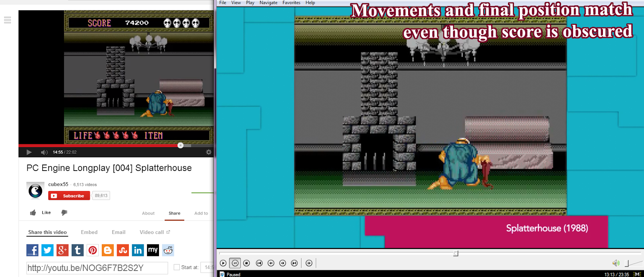Stop playback in the media player
Image resolution: width=644 pixels, height=277 pixels.
[247, 263]
